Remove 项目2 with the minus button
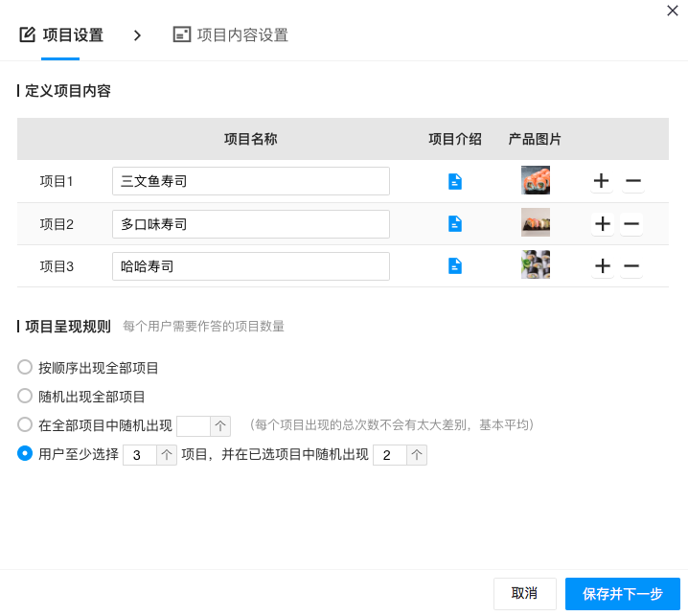 pos(631,224)
